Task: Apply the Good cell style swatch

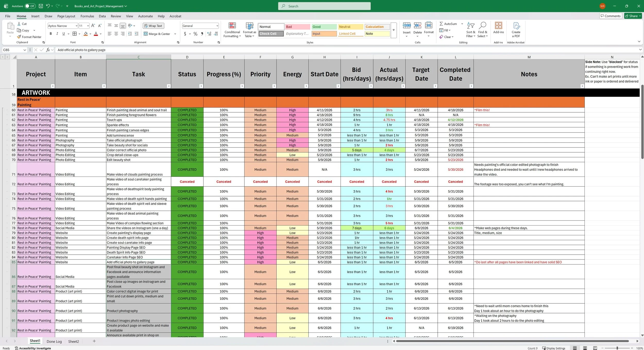Action: click(324, 27)
